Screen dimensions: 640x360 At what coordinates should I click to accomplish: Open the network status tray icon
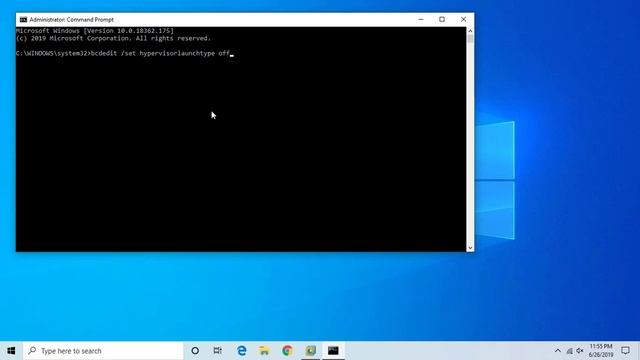point(569,351)
